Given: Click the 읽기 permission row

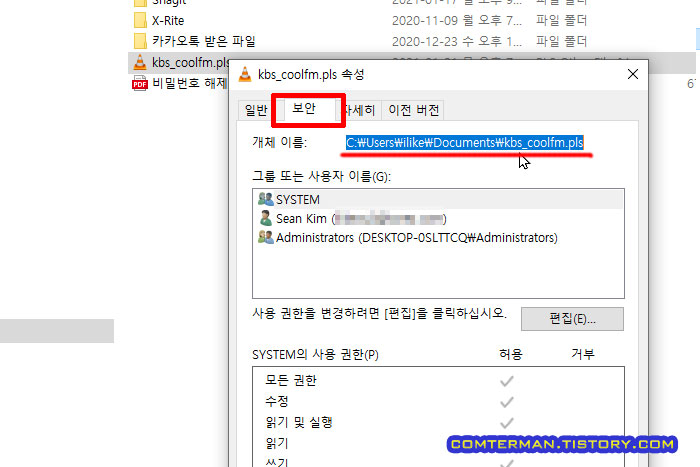Looking at the screenshot, I should (x=438, y=443).
